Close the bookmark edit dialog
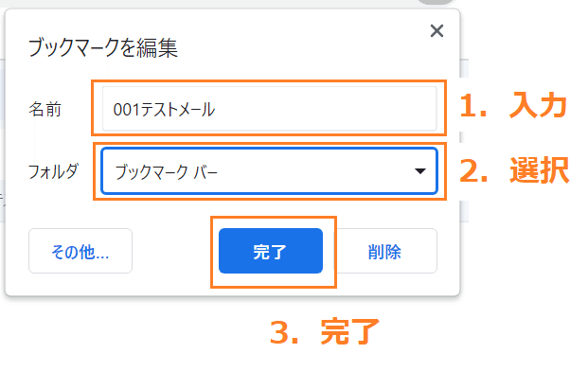Image resolution: width=588 pixels, height=389 pixels. click(437, 30)
